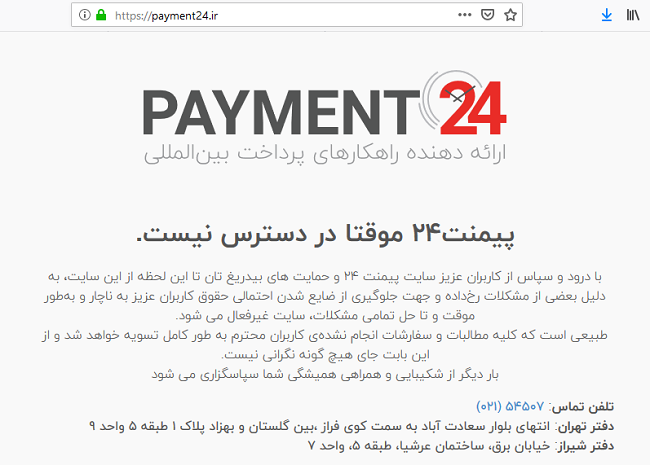650x465 pixels.
Task: Click the heading پیمنت۲۴ موقتا در دسترس نیست
Action: (325, 235)
